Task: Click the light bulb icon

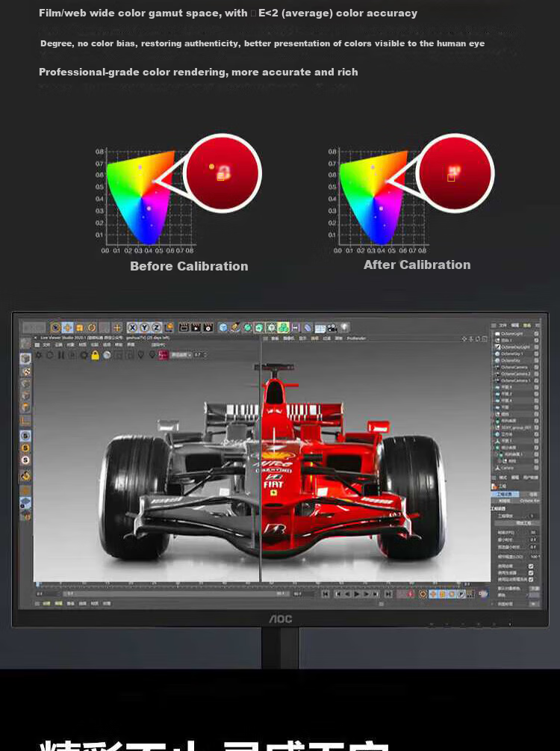Action: coord(344,327)
